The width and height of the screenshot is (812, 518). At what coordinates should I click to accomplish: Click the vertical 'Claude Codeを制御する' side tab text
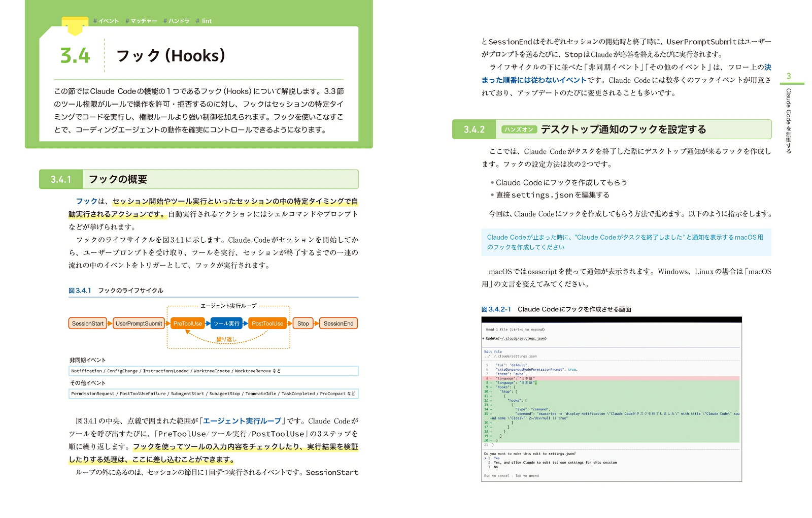(789, 121)
